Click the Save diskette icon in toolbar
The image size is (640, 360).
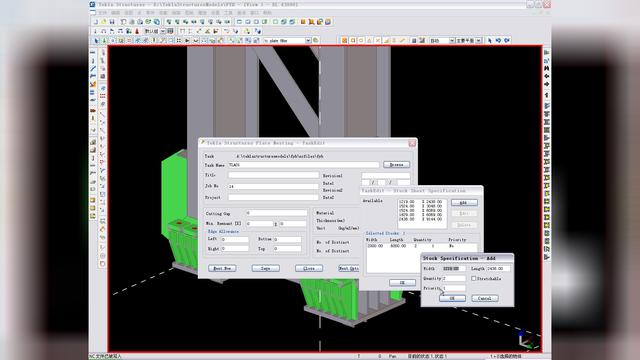(112, 22)
